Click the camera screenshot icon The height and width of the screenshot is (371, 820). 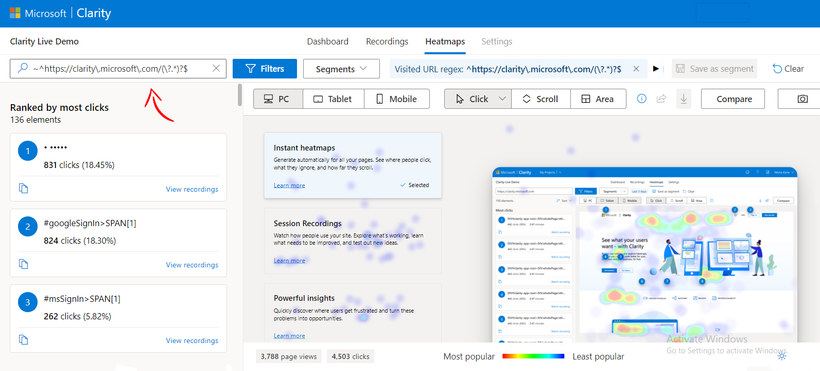pos(802,99)
